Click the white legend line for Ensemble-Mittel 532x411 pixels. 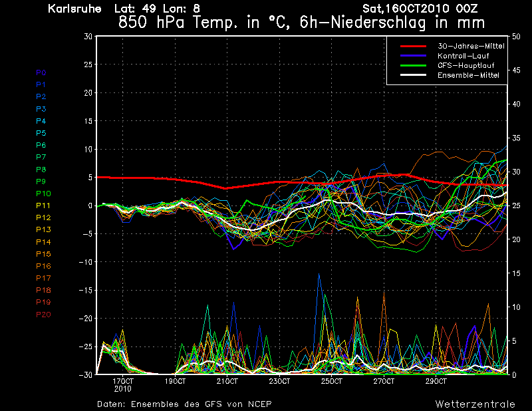413,75
